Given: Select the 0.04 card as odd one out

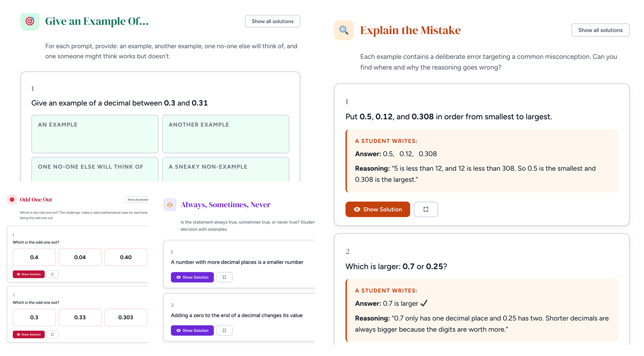Looking at the screenshot, I should [x=80, y=257].
